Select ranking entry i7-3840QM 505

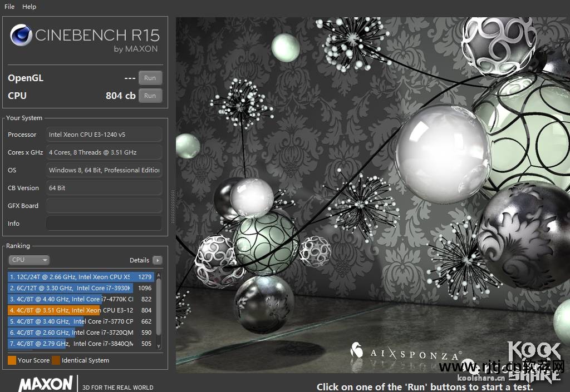tap(81, 344)
